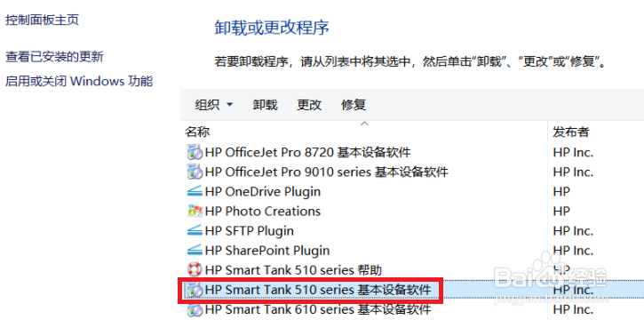The image size is (644, 320).
Task: Open the 控制面板主页 link
Action: (x=42, y=20)
